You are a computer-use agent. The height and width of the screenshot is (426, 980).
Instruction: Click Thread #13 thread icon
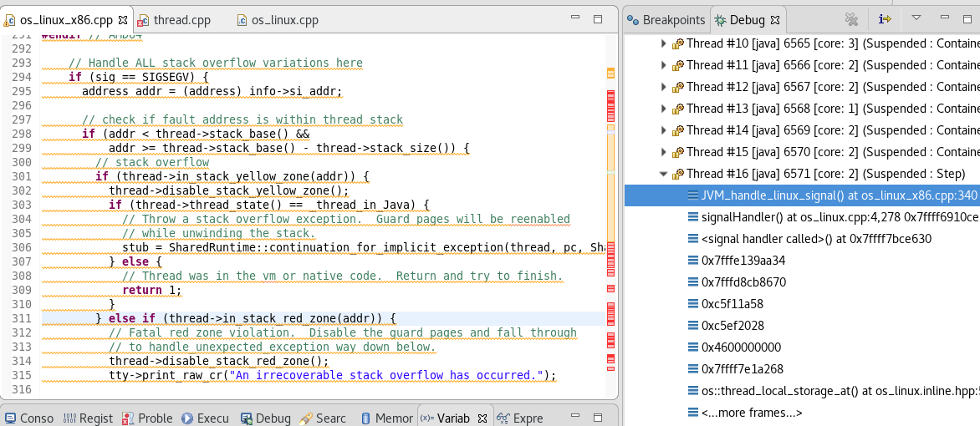pos(677,109)
